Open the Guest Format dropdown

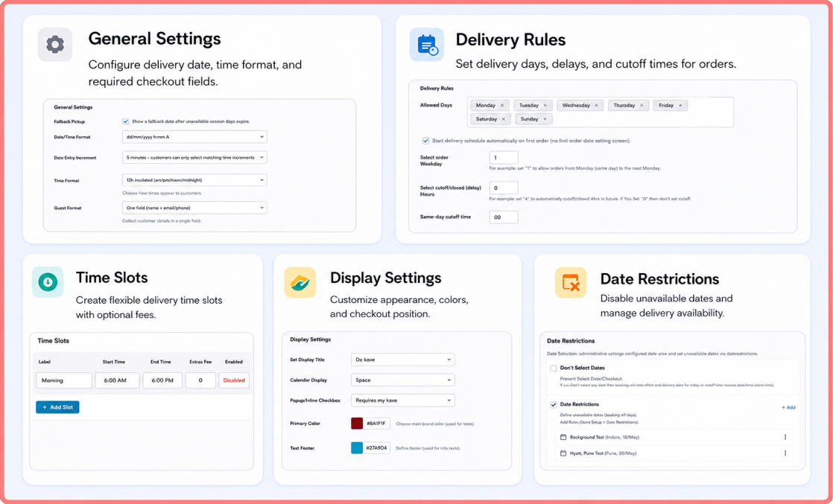point(194,208)
